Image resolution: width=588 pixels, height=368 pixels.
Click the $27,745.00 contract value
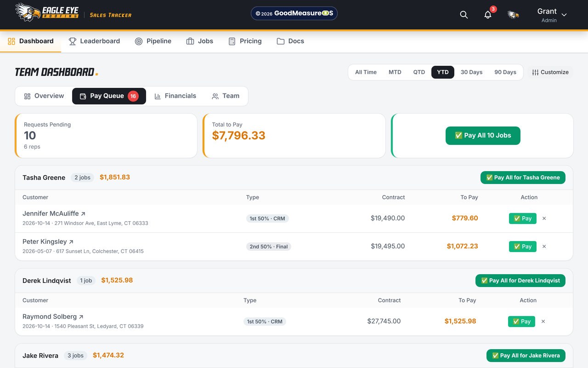384,322
